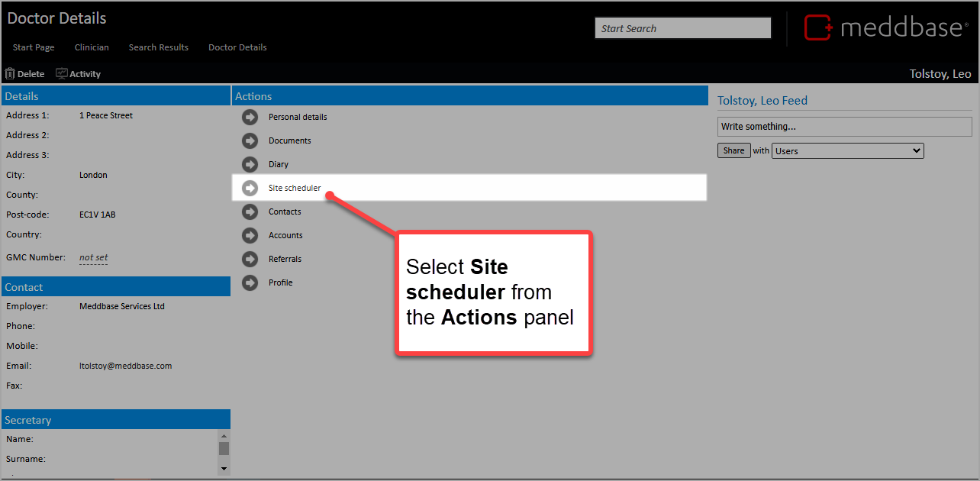The width and height of the screenshot is (980, 481).
Task: Click the Start Search field
Action: [682, 28]
